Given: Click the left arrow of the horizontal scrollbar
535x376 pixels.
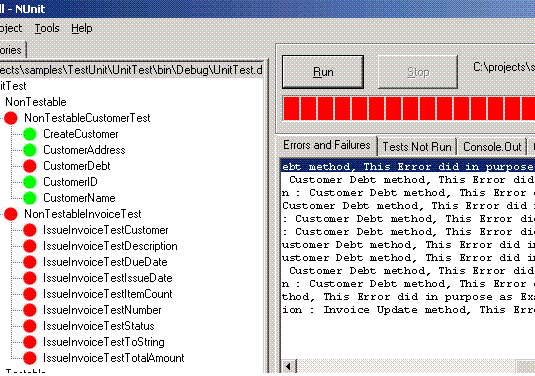Looking at the screenshot, I should pyautogui.click(x=289, y=367).
